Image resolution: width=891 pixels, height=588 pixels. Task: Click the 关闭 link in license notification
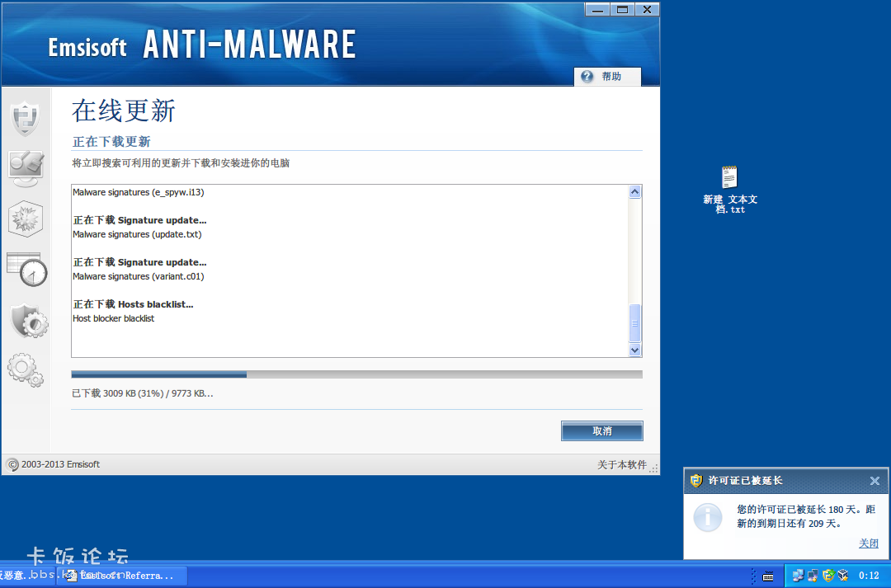868,543
